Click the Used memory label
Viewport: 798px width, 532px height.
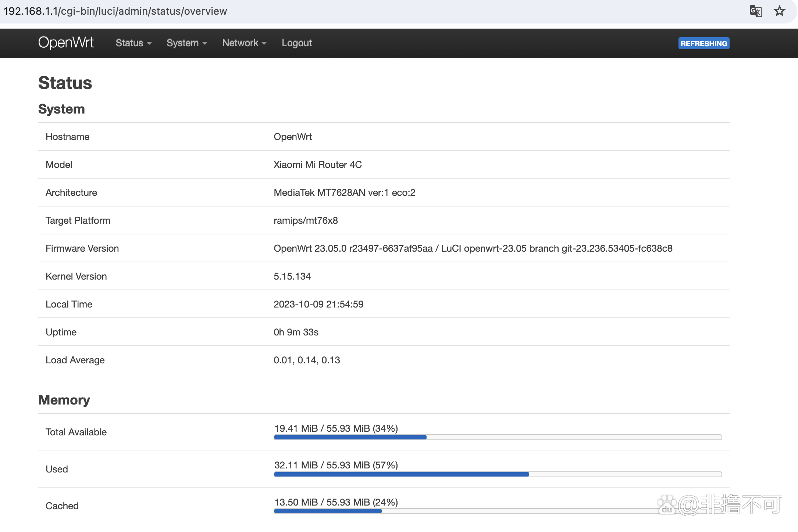click(57, 469)
